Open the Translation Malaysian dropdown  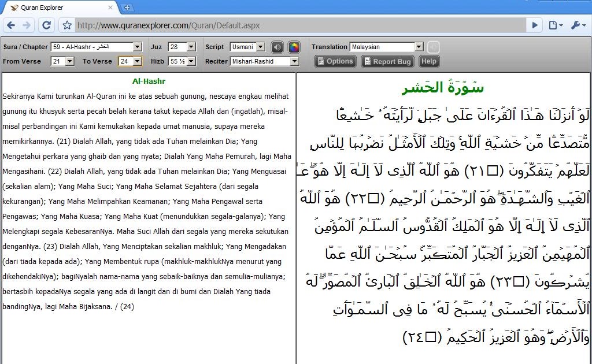pyautogui.click(x=387, y=47)
